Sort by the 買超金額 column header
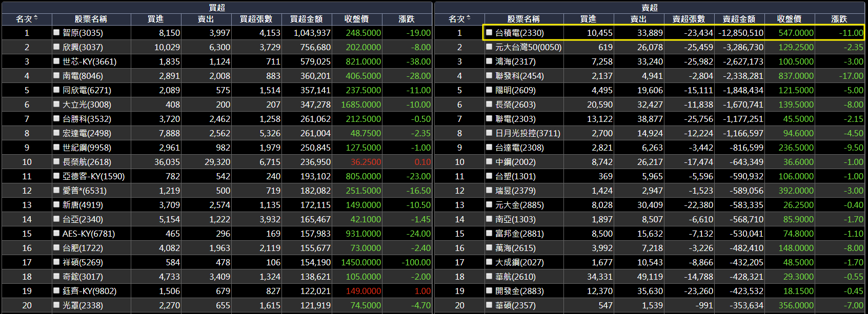Screen dimensions: 868x314 pos(306,19)
